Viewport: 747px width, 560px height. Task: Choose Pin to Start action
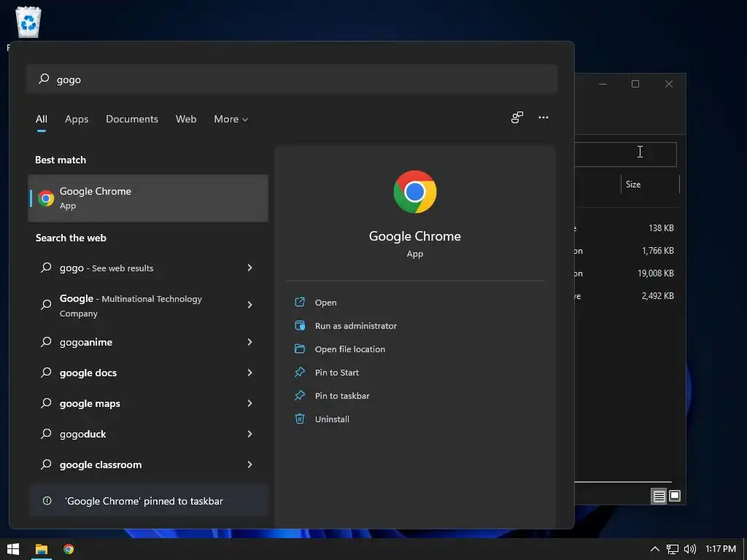coord(336,373)
